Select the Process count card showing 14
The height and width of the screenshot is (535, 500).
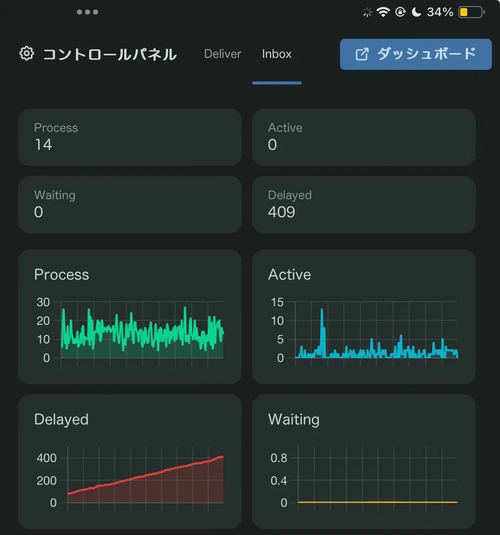click(130, 137)
